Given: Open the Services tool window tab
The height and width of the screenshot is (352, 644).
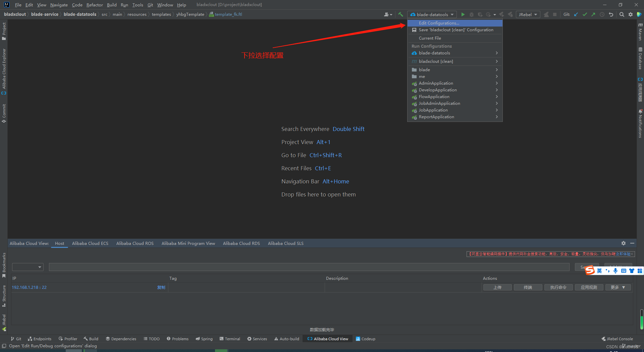Looking at the screenshot, I should click(257, 339).
